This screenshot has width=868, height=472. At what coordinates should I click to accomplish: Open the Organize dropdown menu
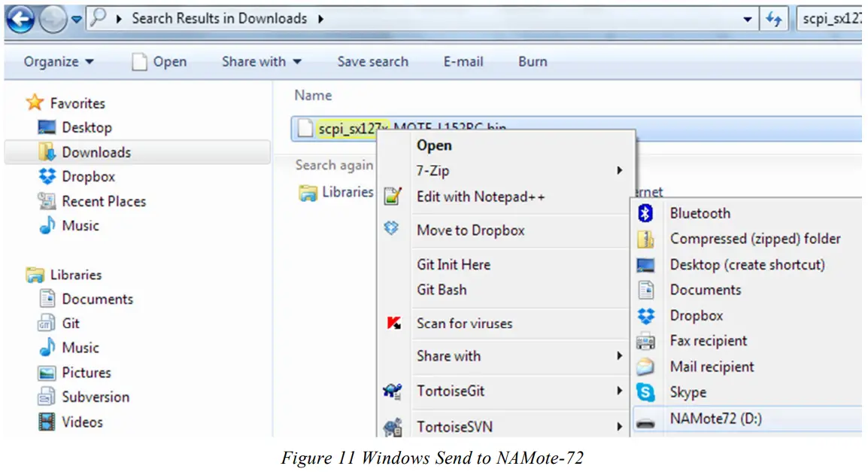(59, 62)
